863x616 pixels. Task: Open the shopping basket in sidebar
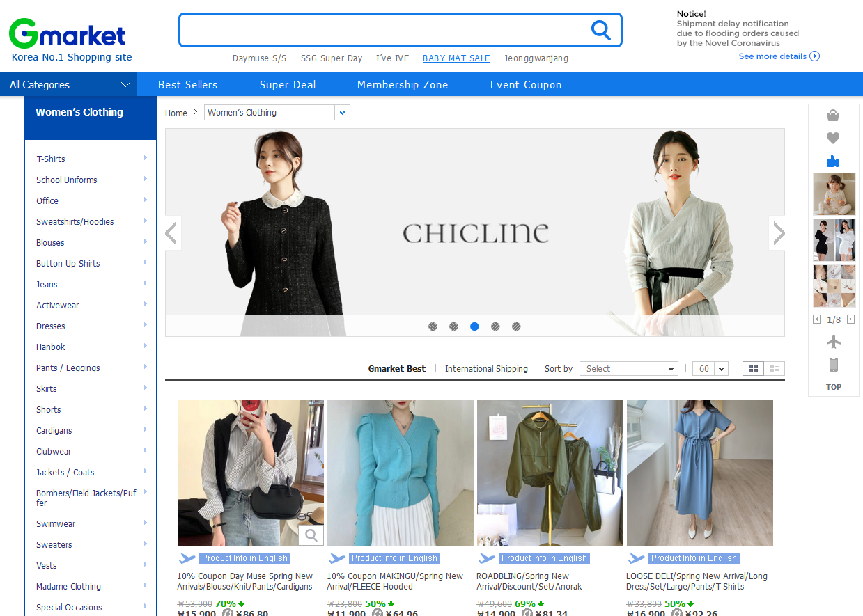click(x=833, y=116)
